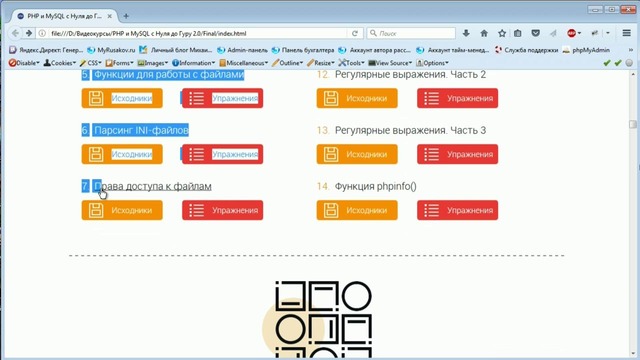Image resolution: width=640 pixels, height=360 pixels.
Task: Show site info icon in address bar
Action: (x=42, y=33)
